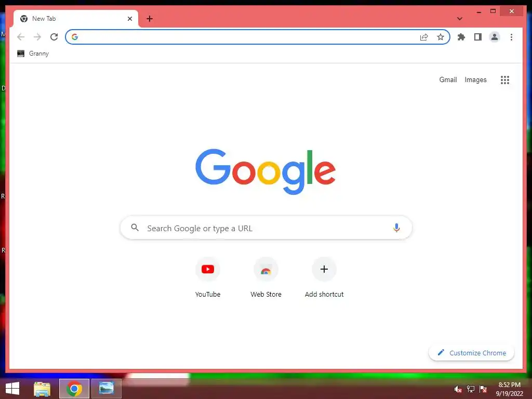This screenshot has width=532, height=399.
Task: Share this page via the share icon
Action: tap(424, 37)
